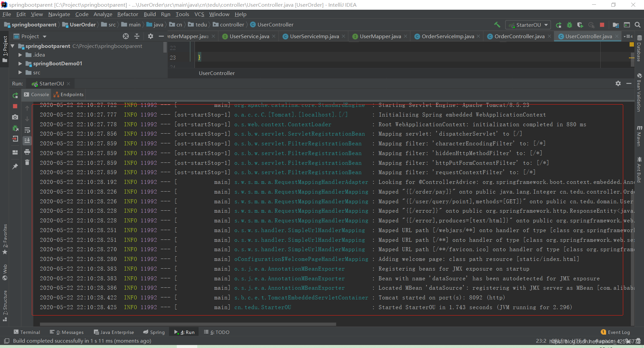Select the Console tab
The height and width of the screenshot is (348, 644).
(x=37, y=94)
